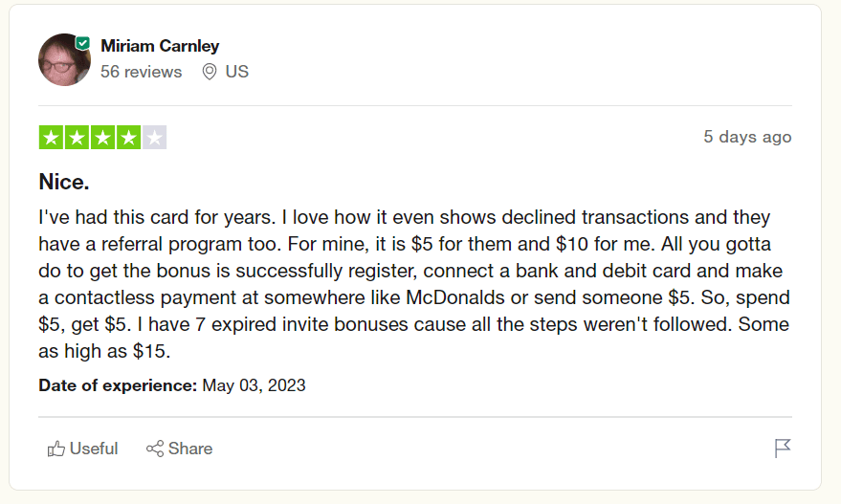841x504 pixels.
Task: Click the location pin icon next to US
Action: pyautogui.click(x=210, y=72)
